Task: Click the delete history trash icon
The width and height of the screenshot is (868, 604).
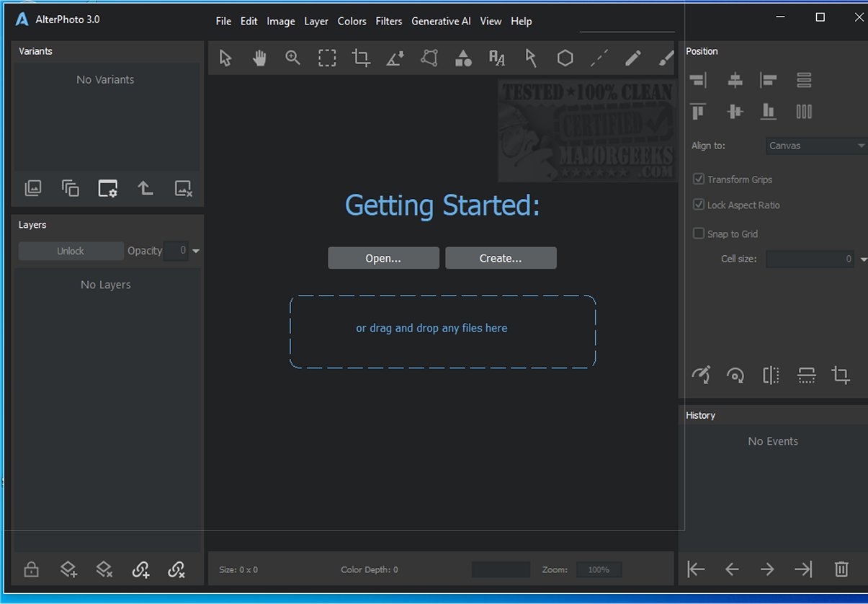Action: coord(841,569)
